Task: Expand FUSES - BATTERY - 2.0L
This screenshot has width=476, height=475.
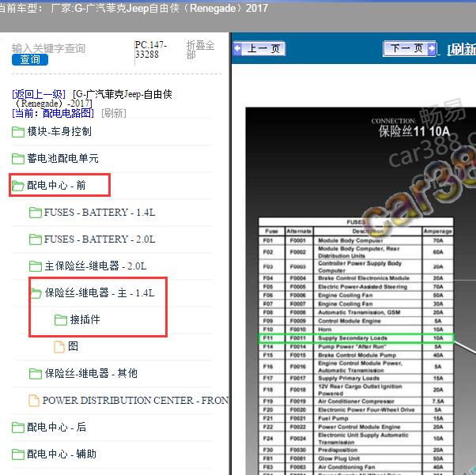Action: point(100,239)
